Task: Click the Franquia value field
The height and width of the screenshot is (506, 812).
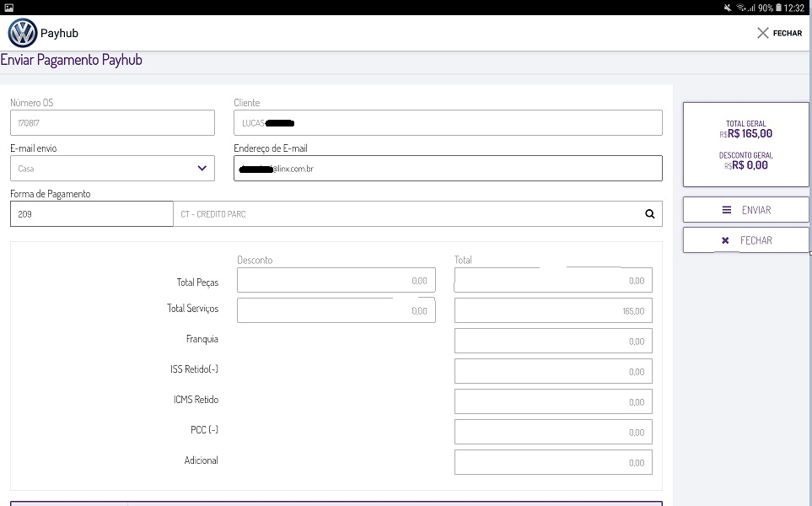Action: pyautogui.click(x=553, y=341)
